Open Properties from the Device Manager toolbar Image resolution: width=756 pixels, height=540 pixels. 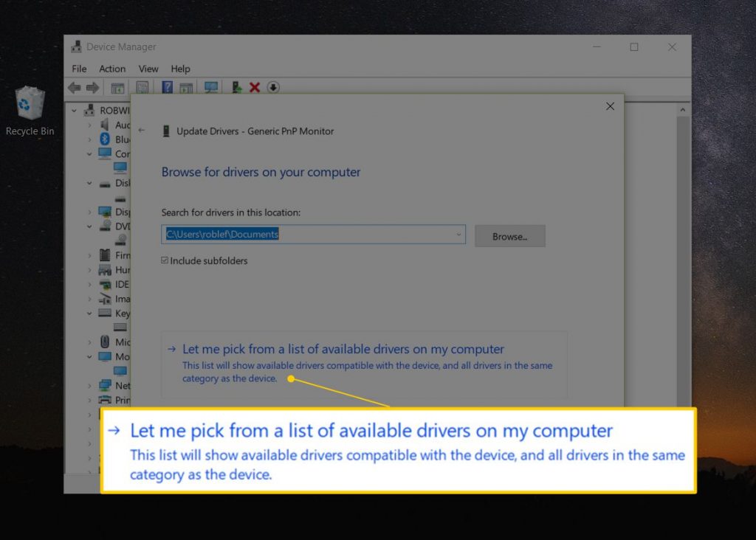[x=142, y=87]
